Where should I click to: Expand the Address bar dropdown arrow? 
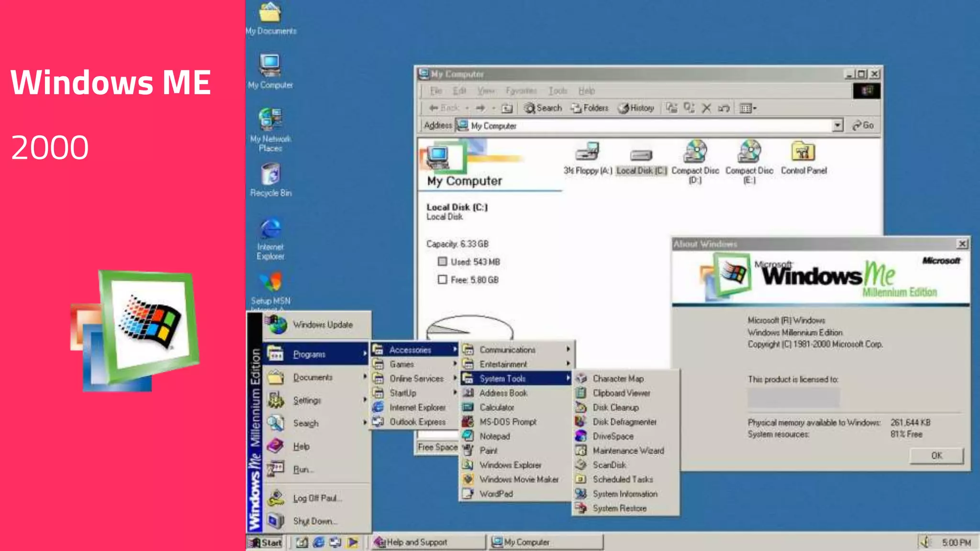coord(837,125)
